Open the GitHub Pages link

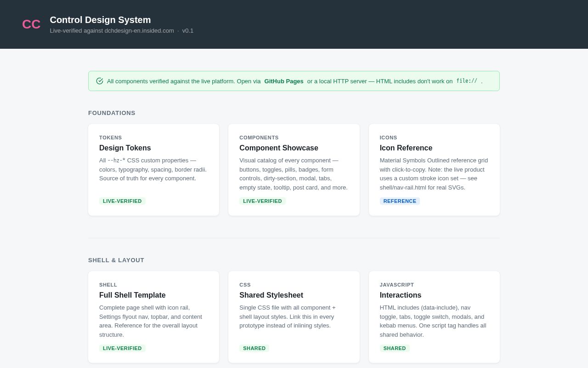click(x=284, y=81)
